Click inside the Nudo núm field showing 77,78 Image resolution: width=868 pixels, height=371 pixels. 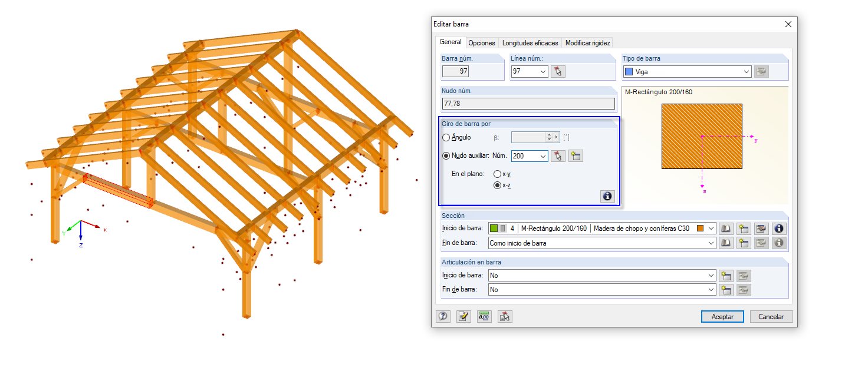[528, 103]
